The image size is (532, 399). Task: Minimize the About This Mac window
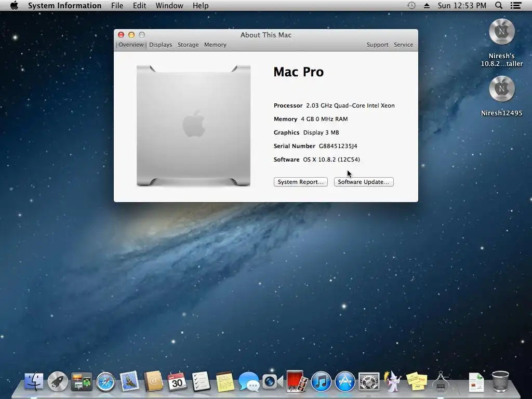(131, 35)
